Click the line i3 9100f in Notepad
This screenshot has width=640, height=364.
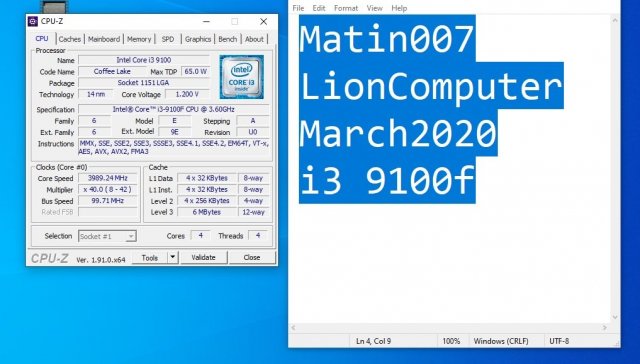(x=387, y=180)
